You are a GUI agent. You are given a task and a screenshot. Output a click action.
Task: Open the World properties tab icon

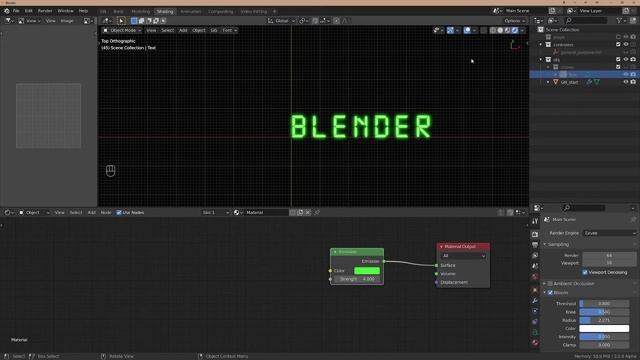click(x=535, y=277)
